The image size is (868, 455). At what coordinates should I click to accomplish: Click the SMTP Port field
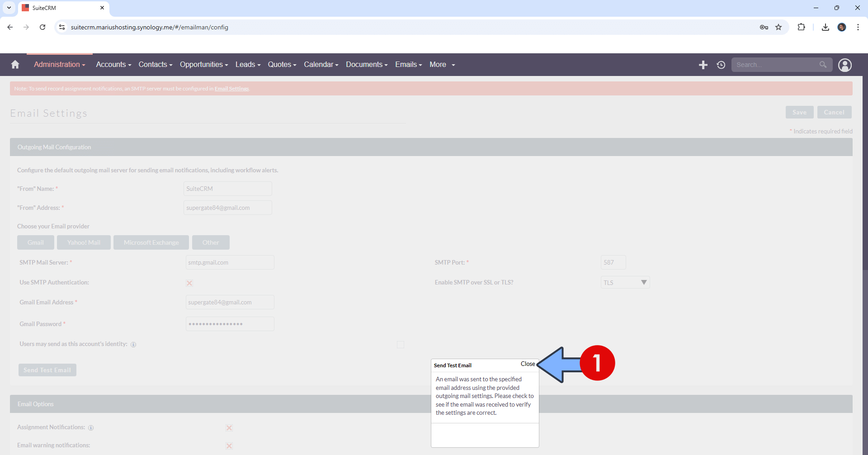pyautogui.click(x=613, y=262)
